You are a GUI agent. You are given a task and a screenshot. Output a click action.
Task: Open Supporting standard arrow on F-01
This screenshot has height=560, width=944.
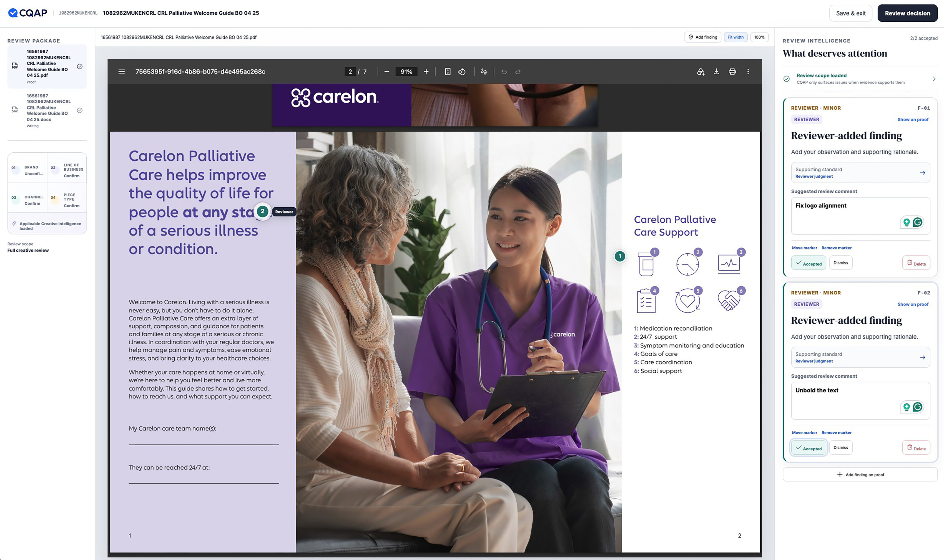[923, 173]
